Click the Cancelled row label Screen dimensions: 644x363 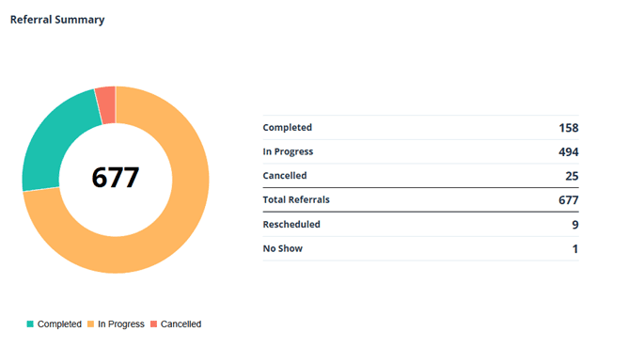285,176
